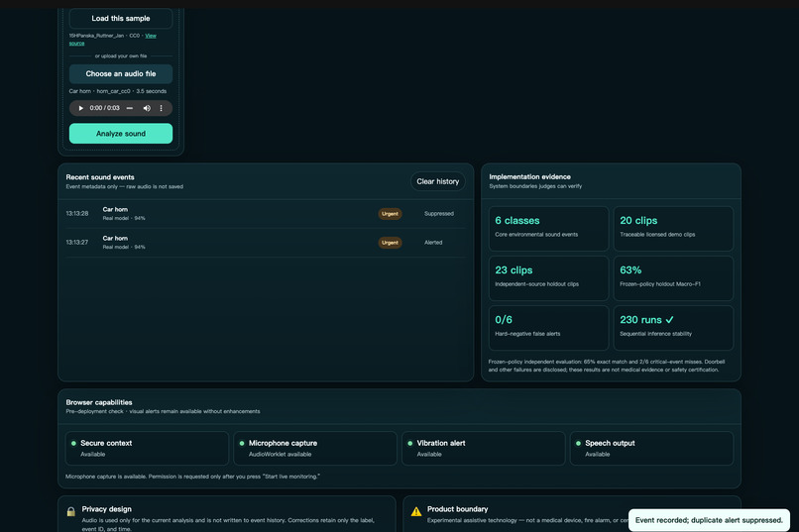The image size is (799, 532).
Task: Click the Privacy design heading
Action: point(106,509)
